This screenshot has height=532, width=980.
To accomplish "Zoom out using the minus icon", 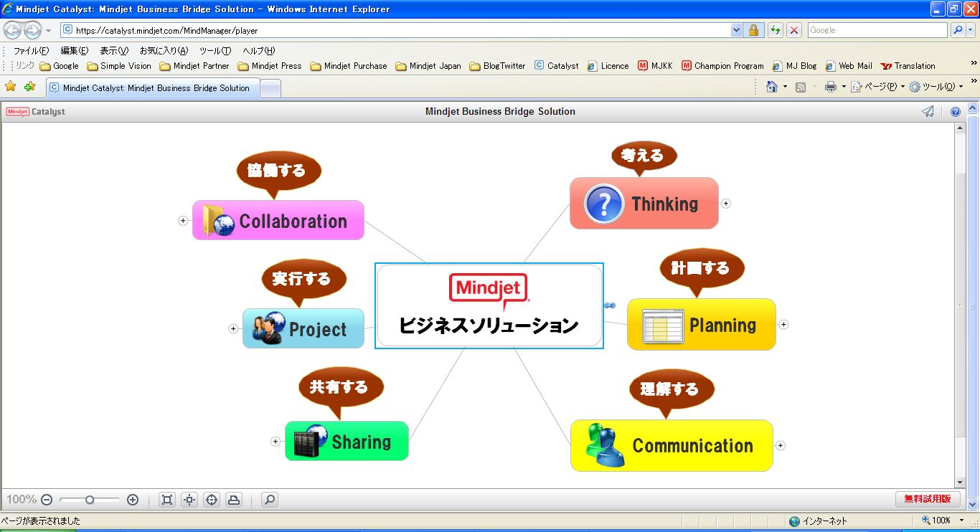I will (x=47, y=500).
